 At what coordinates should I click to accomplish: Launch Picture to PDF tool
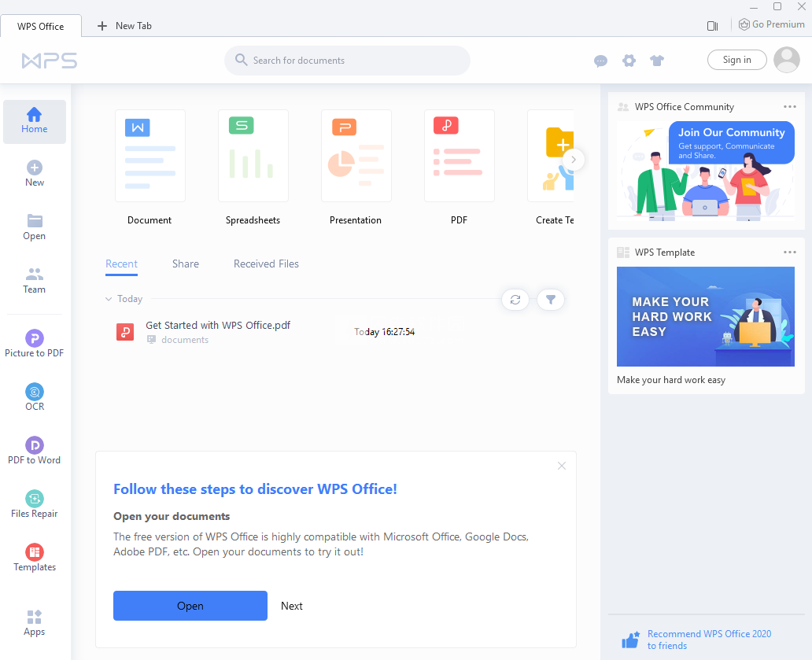(34, 345)
